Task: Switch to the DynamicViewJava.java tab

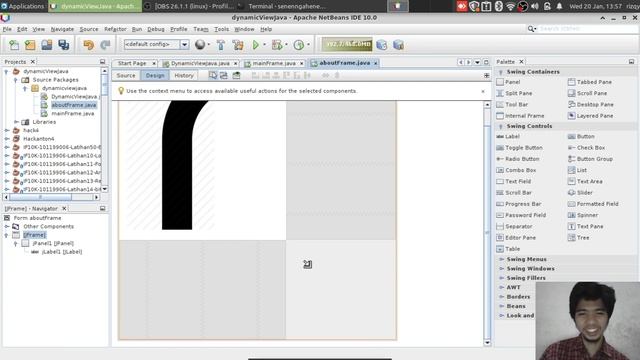Action: 200,63
